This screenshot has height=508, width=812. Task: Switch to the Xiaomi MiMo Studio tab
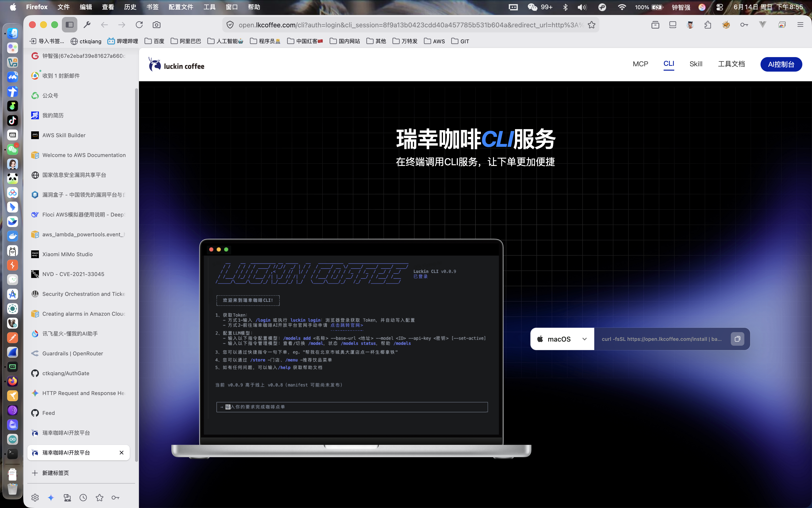[79, 254]
